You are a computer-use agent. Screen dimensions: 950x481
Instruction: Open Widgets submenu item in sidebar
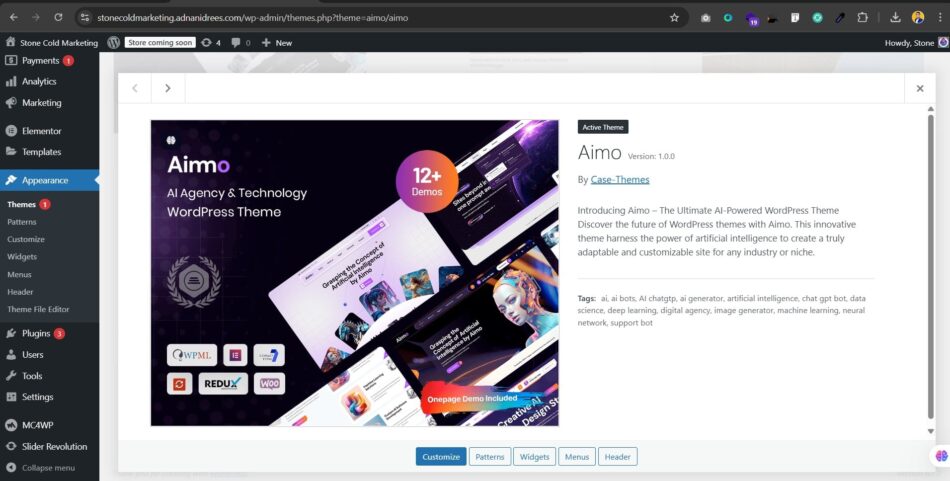(x=22, y=257)
